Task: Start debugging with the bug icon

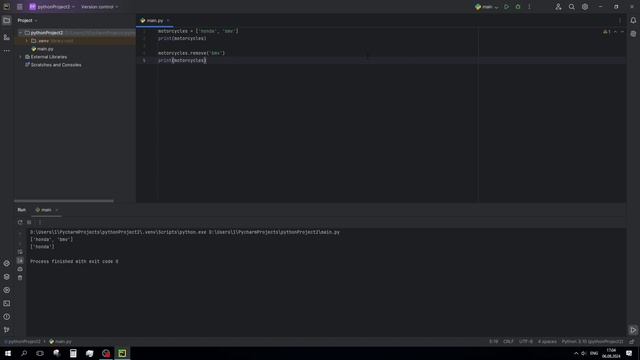Action: click(x=518, y=7)
